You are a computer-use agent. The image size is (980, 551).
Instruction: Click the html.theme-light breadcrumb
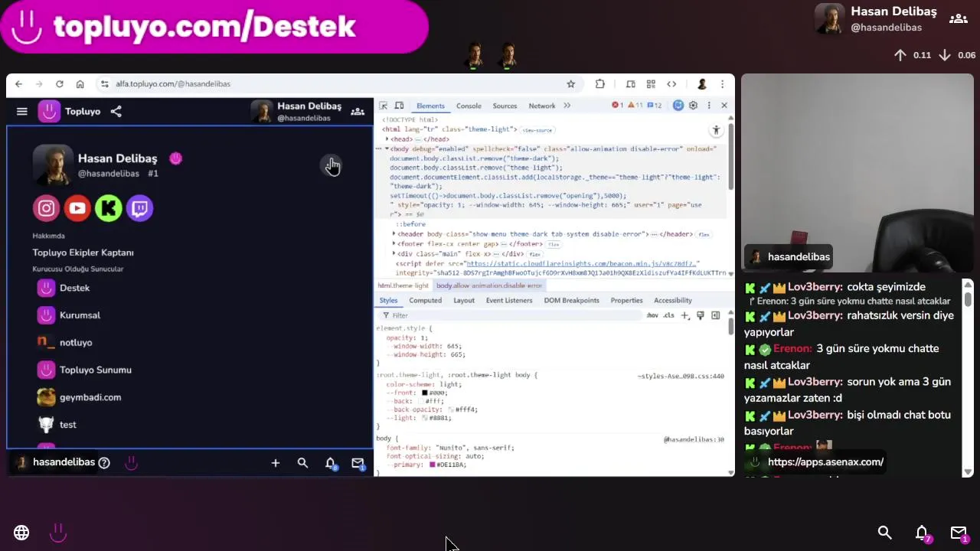pos(403,285)
